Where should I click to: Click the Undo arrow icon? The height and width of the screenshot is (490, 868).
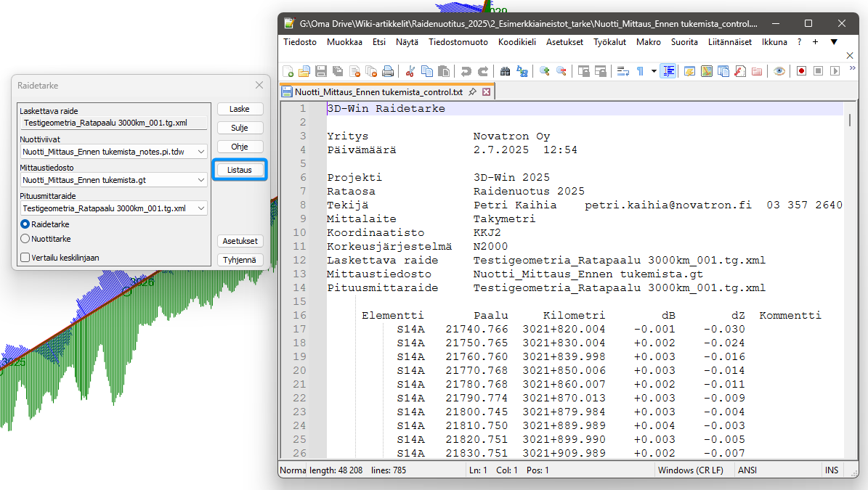coord(466,71)
